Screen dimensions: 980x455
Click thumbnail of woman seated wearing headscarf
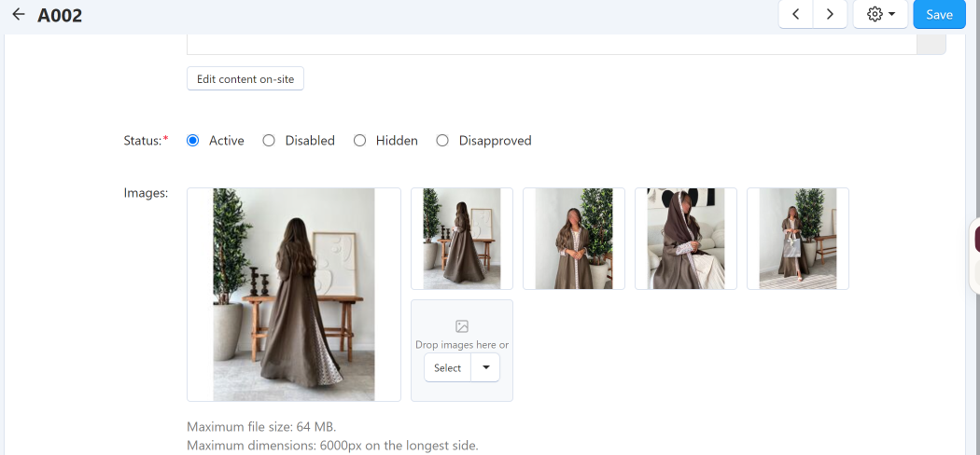(686, 239)
